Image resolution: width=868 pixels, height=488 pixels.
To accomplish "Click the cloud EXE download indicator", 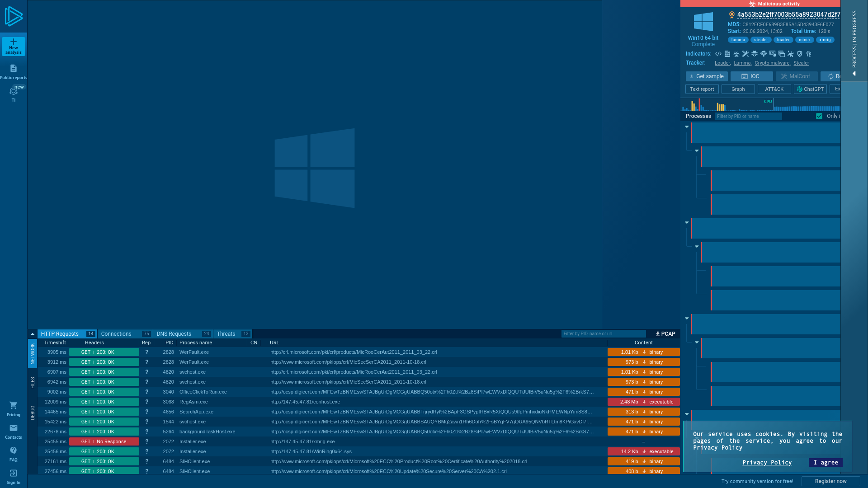I will pyautogui.click(x=764, y=54).
